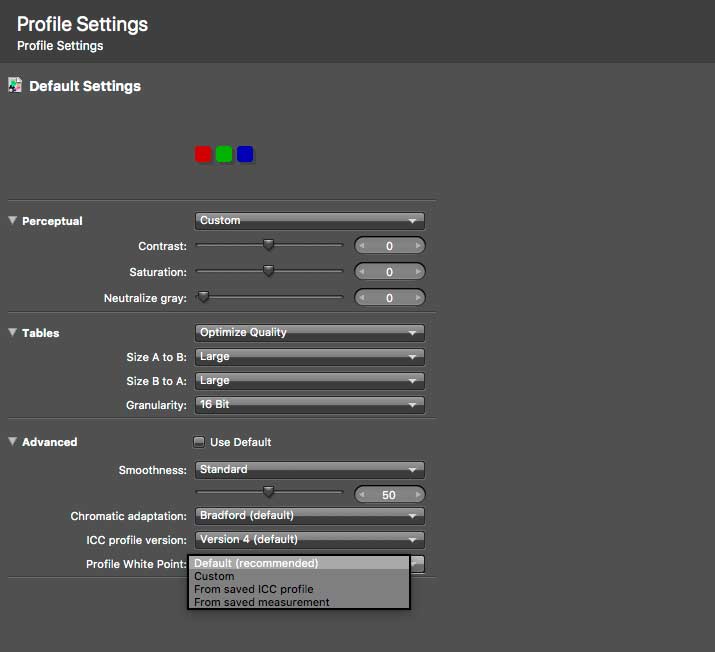Open the Size A to B dropdown
Image resolution: width=715 pixels, height=652 pixels.
click(310, 357)
